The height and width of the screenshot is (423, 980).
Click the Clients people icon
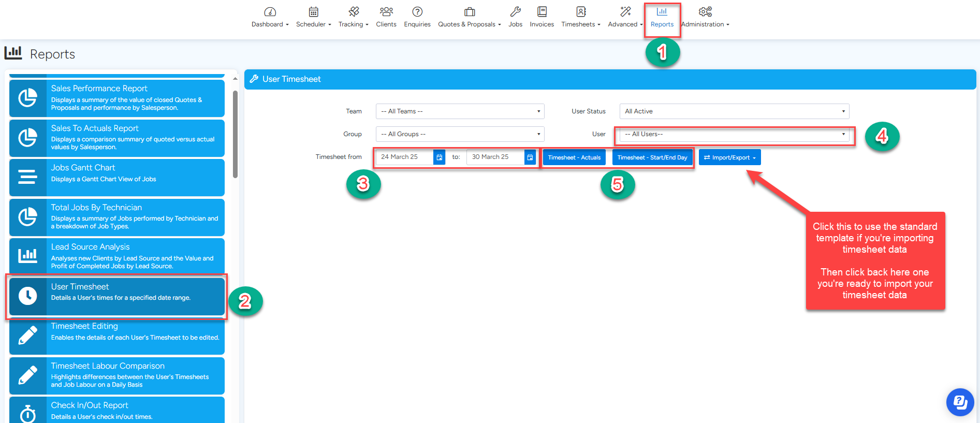tap(386, 12)
